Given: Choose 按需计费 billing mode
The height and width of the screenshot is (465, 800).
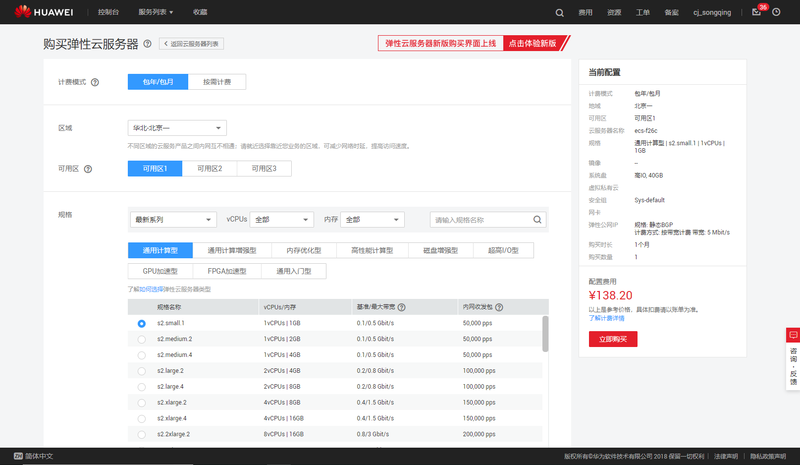Looking at the screenshot, I should point(217,82).
